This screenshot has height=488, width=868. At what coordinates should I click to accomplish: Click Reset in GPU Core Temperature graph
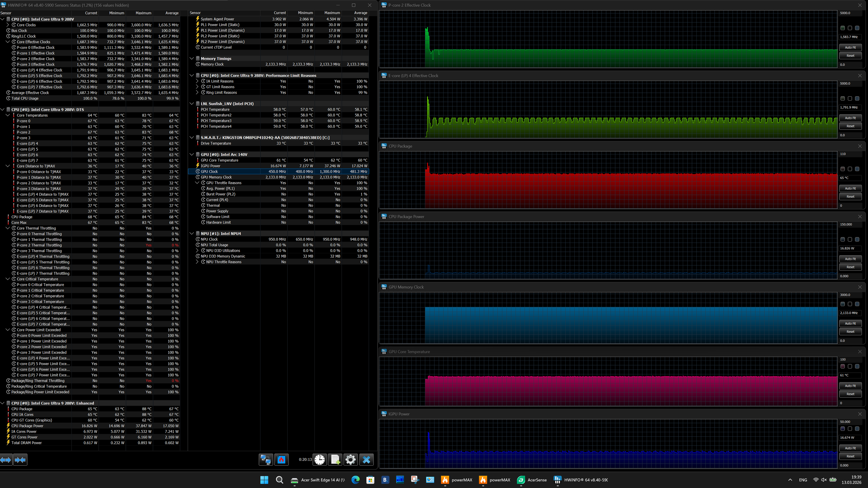(x=850, y=394)
